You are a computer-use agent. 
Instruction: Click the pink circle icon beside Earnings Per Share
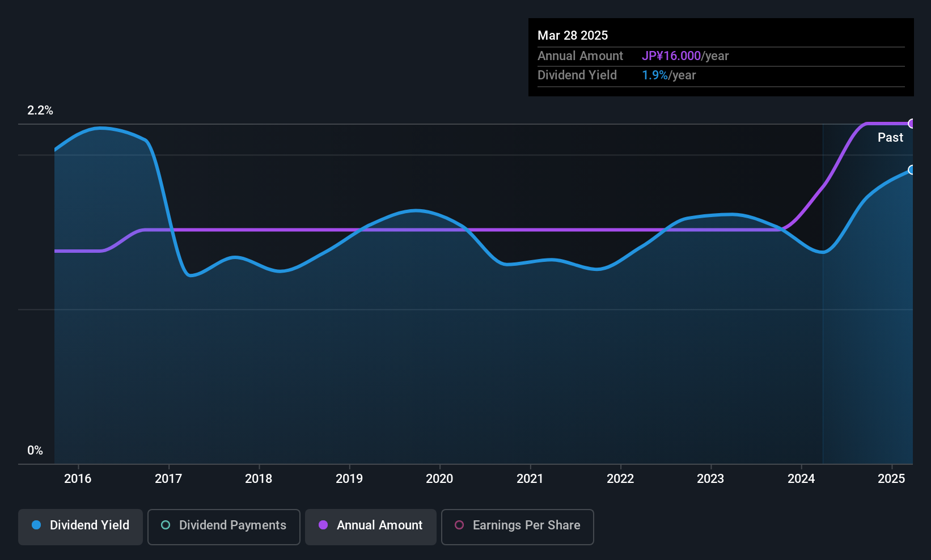[459, 525]
